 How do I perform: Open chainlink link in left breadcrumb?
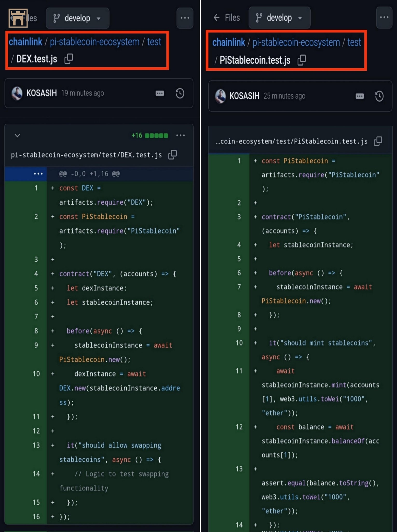point(25,42)
